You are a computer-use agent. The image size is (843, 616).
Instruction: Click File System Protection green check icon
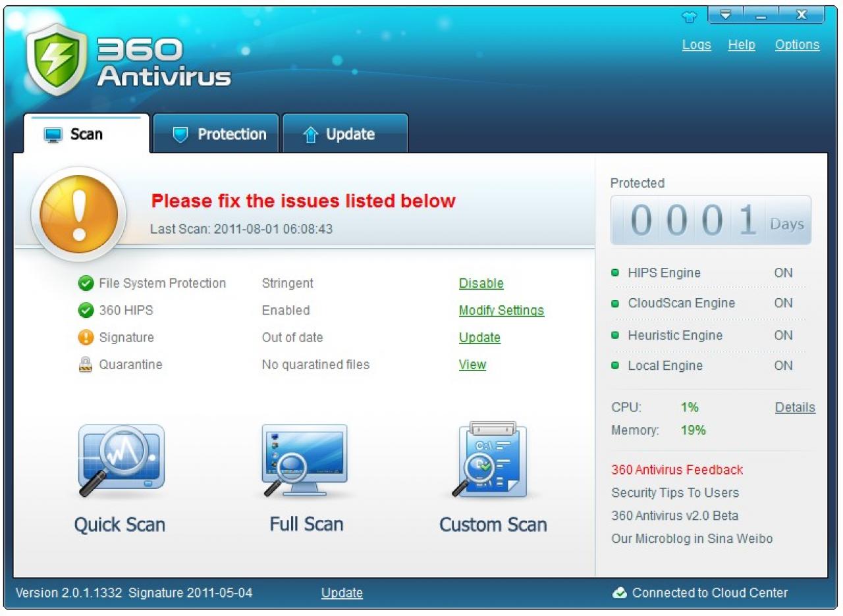click(x=86, y=284)
